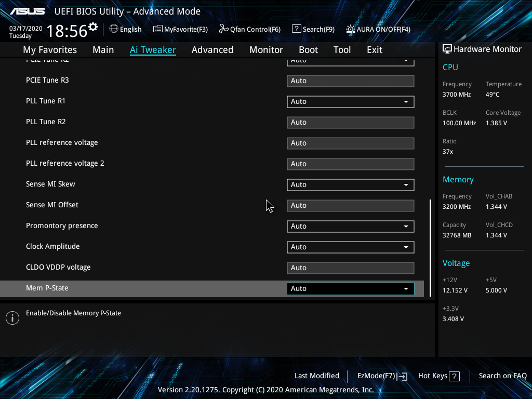Open MyFavorite(F3) list icon
This screenshot has height=399, width=532.
157,29
